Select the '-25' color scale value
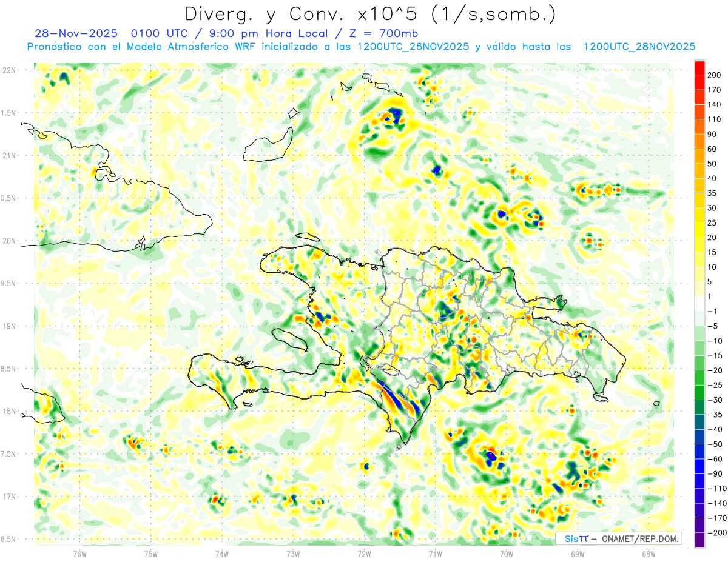This screenshot has height=562, width=728. [716, 385]
